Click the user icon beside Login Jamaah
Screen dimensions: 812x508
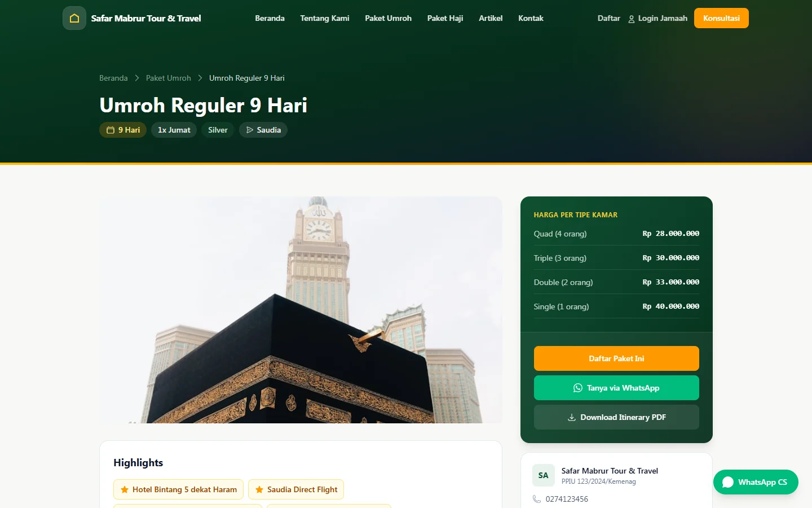coord(632,19)
